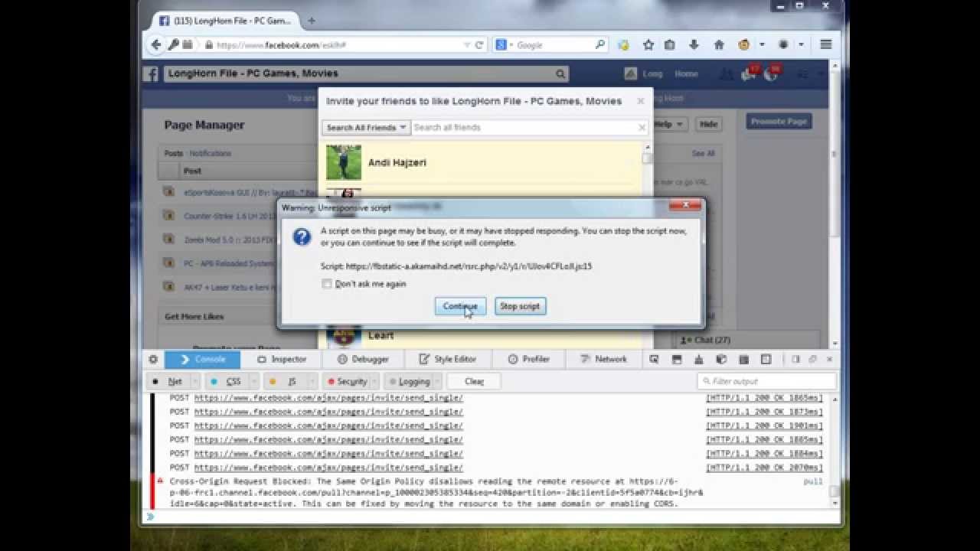
Task: Toggle the paint flashing brush icon
Action: pyautogui.click(x=699, y=359)
